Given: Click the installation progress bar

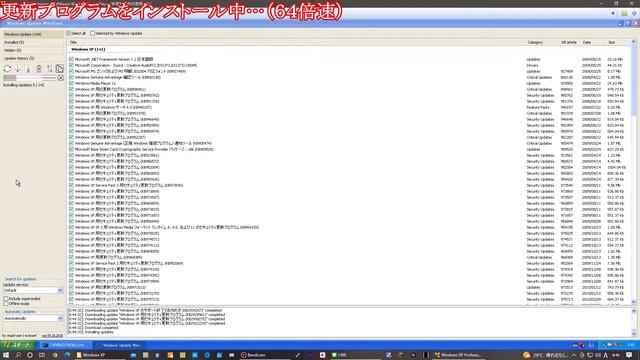Looking at the screenshot, I should [x=30, y=78].
